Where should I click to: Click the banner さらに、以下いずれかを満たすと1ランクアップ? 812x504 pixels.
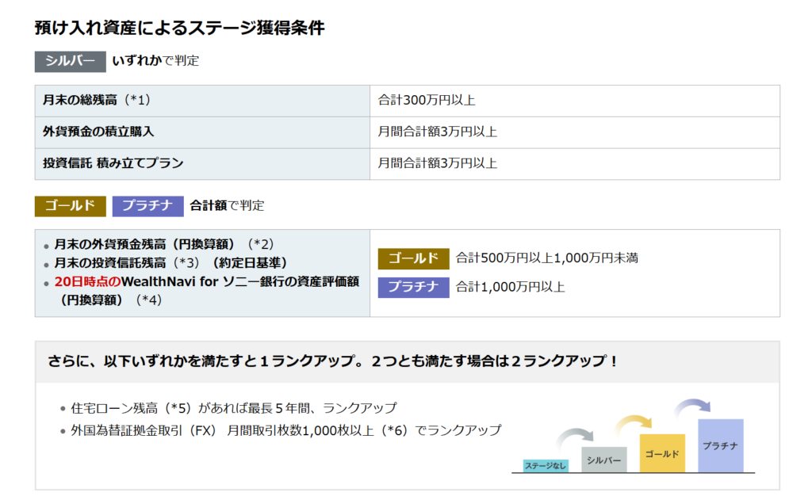[408, 361]
